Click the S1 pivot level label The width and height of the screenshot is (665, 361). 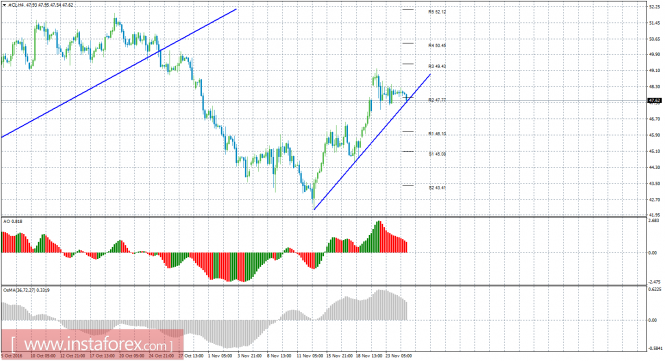pyautogui.click(x=438, y=154)
